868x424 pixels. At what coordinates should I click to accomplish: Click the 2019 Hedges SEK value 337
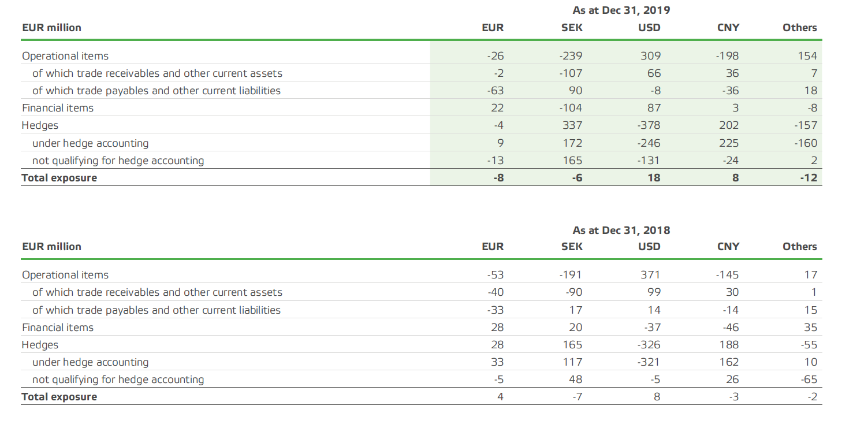(572, 125)
